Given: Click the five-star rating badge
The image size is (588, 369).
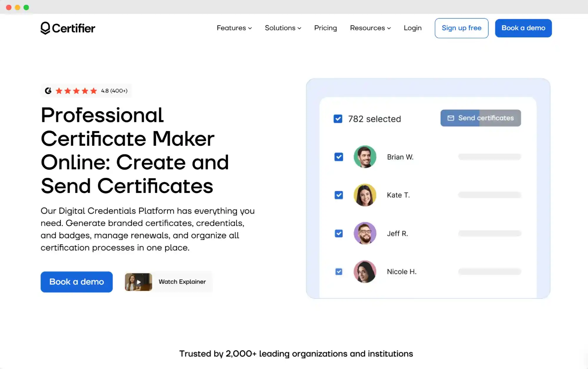Looking at the screenshot, I should 76,91.
